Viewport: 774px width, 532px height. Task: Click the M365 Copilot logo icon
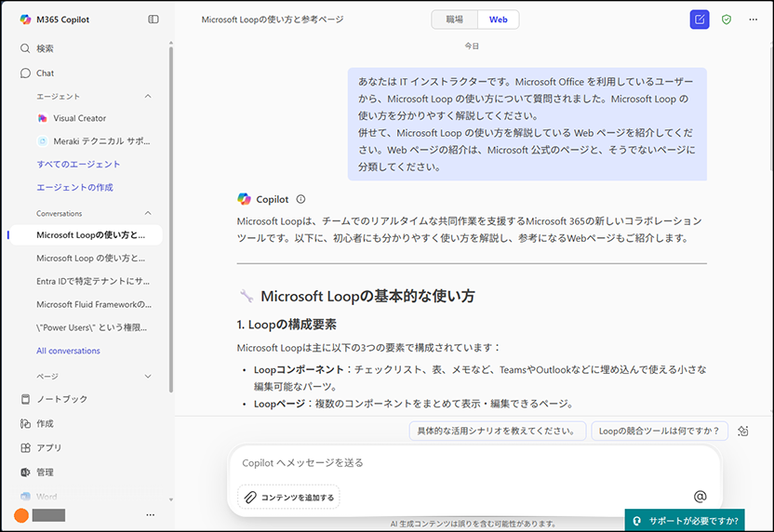(25, 20)
